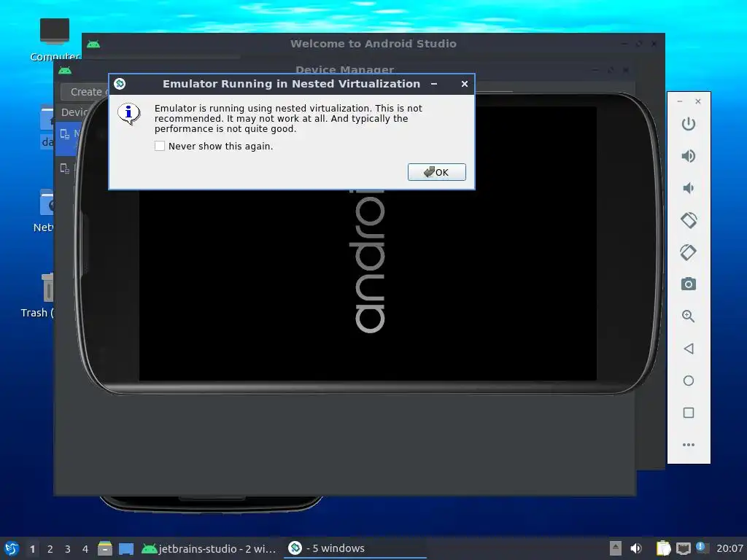Click the blue info icon in dialog
Image resolution: width=747 pixels, height=560 pixels.
[x=128, y=113]
